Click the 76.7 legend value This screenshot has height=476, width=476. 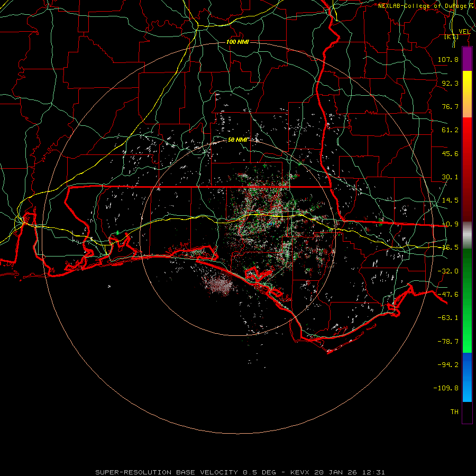[450, 106]
